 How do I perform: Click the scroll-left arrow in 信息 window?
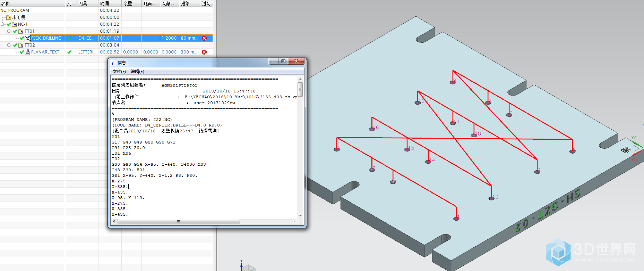click(x=114, y=221)
